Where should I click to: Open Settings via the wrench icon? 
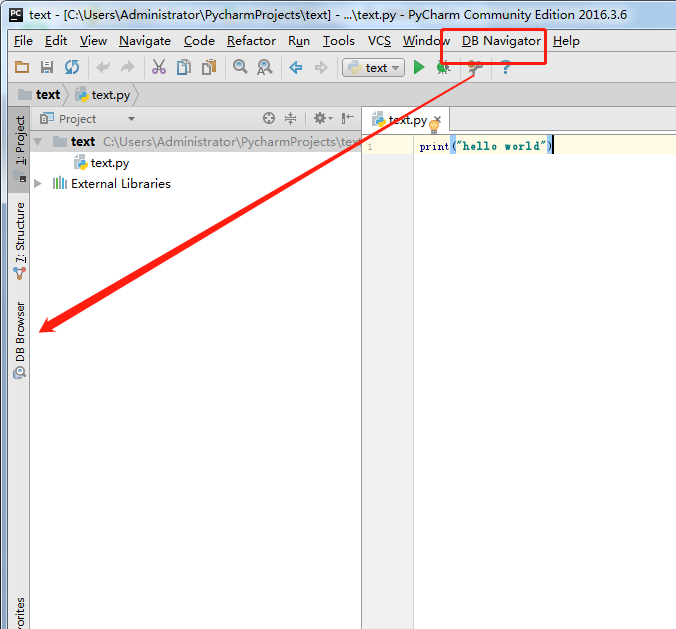(475, 68)
